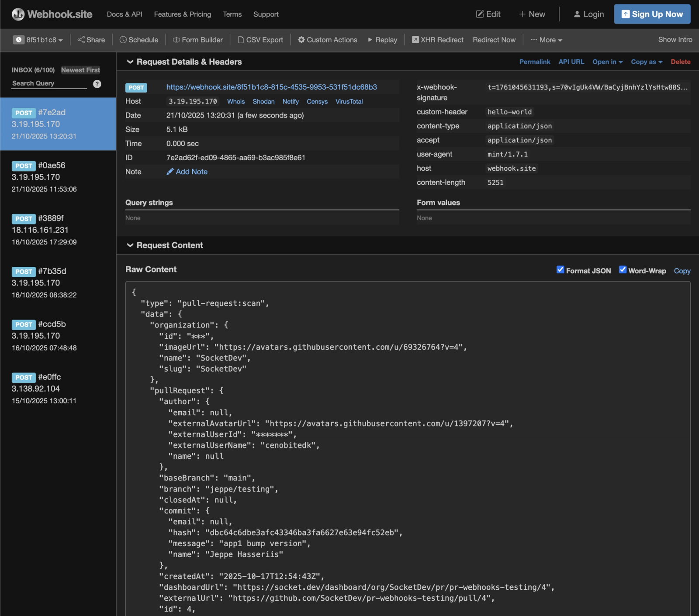The image size is (699, 616).
Task: Open the VirusTotal lookup link
Action: [349, 101]
